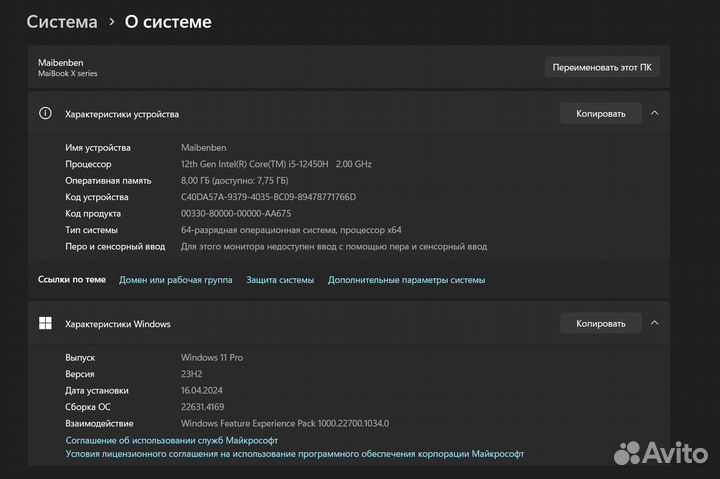
Task: Select device ID C40DA57A-9379-4035-BC09-89478771766D
Action: (x=268, y=197)
